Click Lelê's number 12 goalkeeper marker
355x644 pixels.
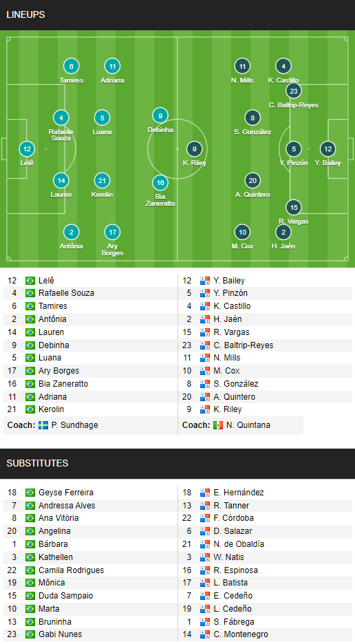[x=27, y=149]
